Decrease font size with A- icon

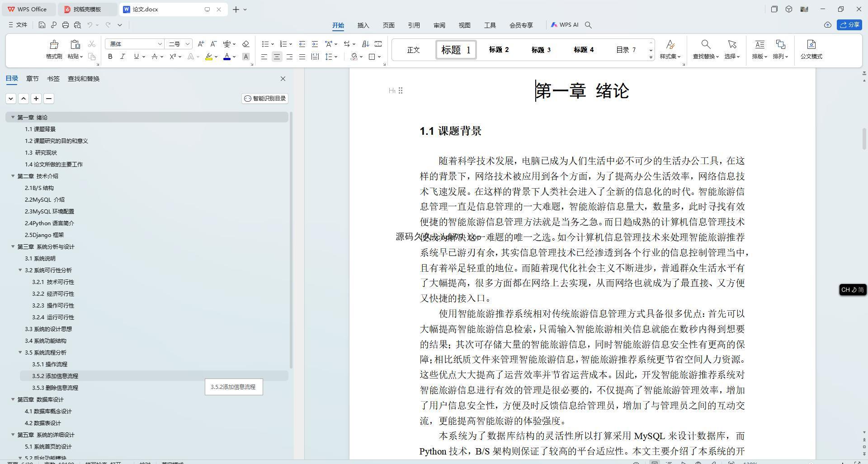(x=213, y=44)
